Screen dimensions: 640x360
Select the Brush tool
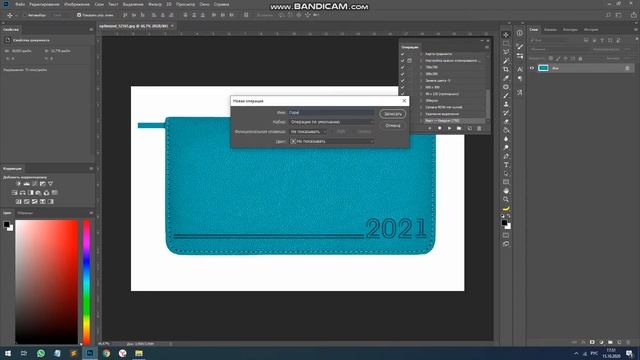tap(506, 96)
